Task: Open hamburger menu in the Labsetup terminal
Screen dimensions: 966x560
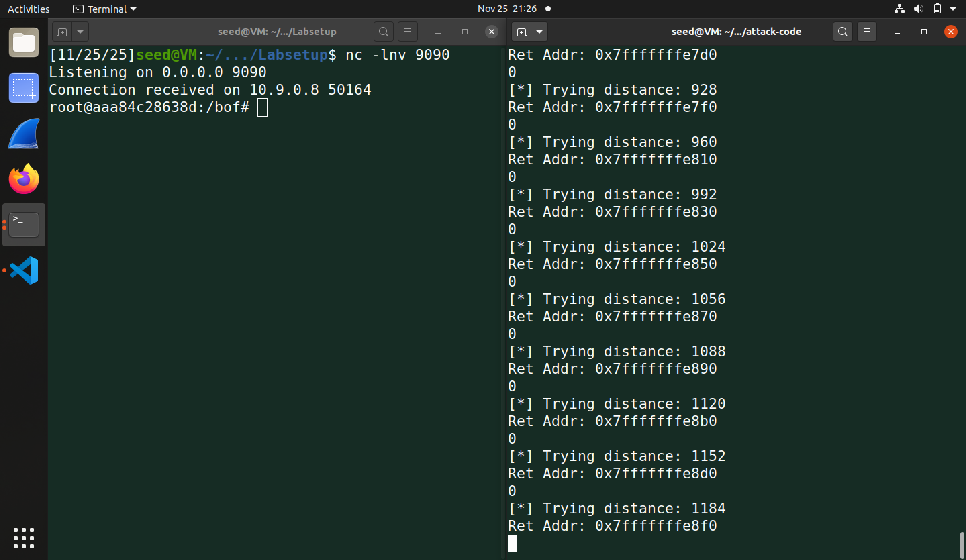Action: (407, 32)
